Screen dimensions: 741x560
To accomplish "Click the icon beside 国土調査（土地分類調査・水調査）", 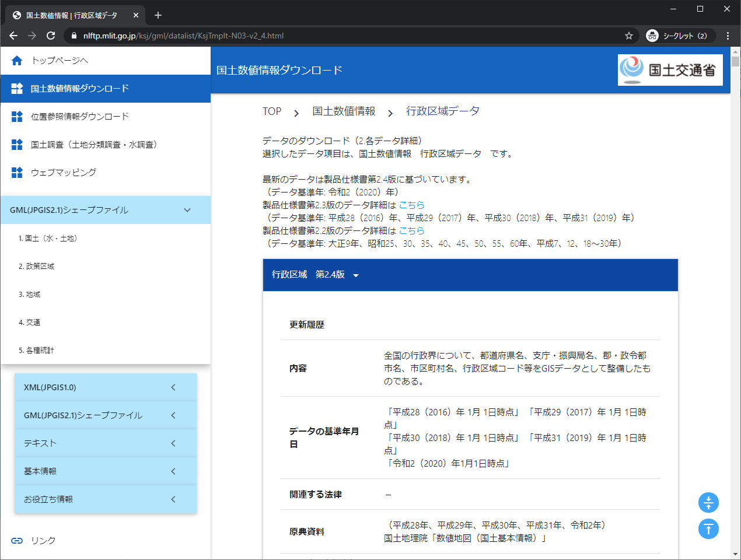I will [x=17, y=145].
